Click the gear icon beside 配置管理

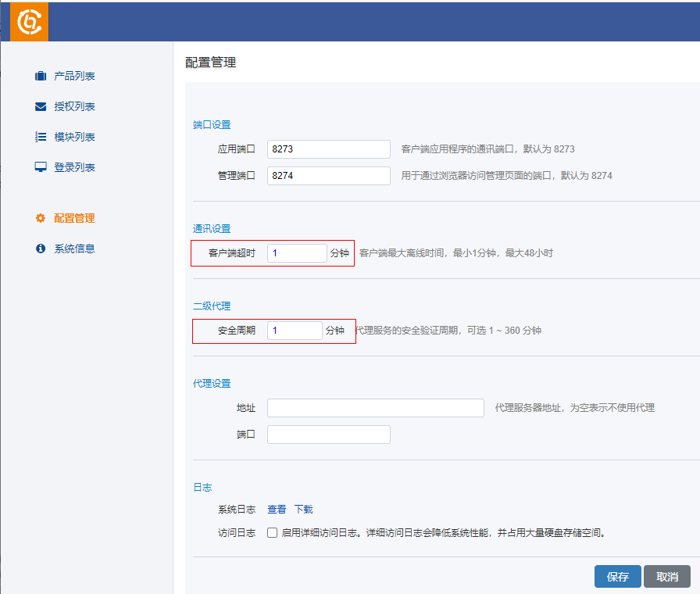[41, 219]
